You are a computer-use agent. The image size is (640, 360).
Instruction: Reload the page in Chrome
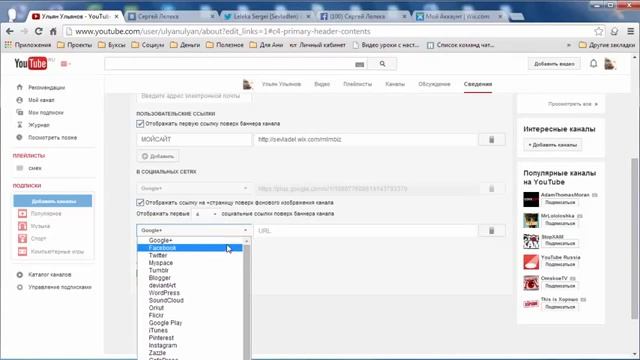coord(38,31)
